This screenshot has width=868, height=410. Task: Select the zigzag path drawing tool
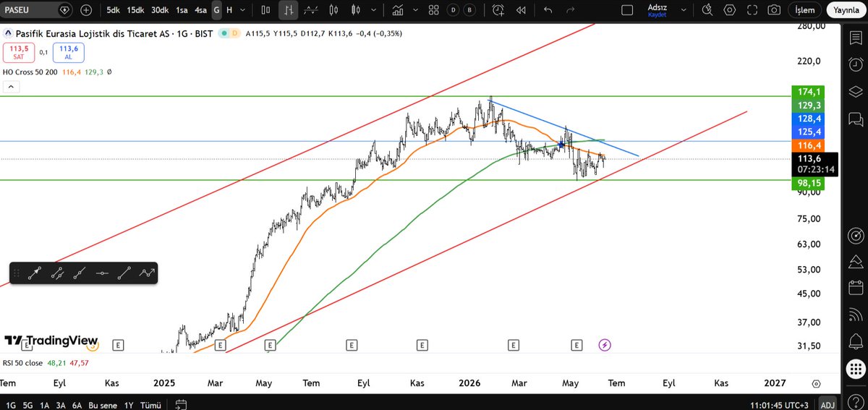(x=147, y=273)
